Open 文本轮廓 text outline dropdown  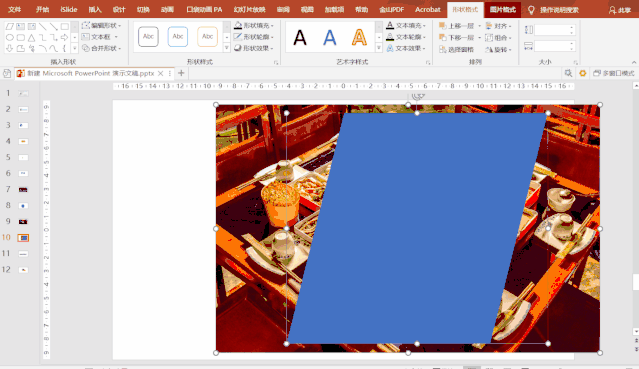coord(406,37)
